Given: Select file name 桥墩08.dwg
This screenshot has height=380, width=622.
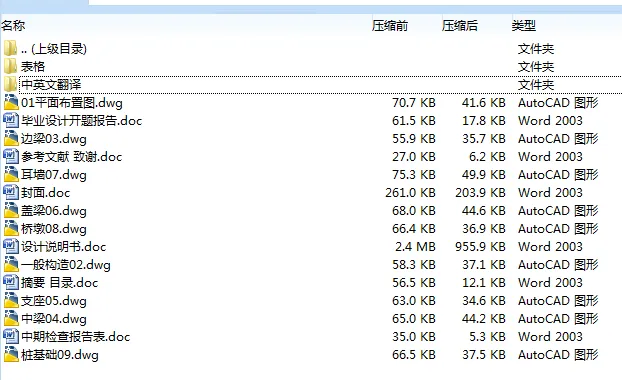Looking at the screenshot, I should pos(54,229).
